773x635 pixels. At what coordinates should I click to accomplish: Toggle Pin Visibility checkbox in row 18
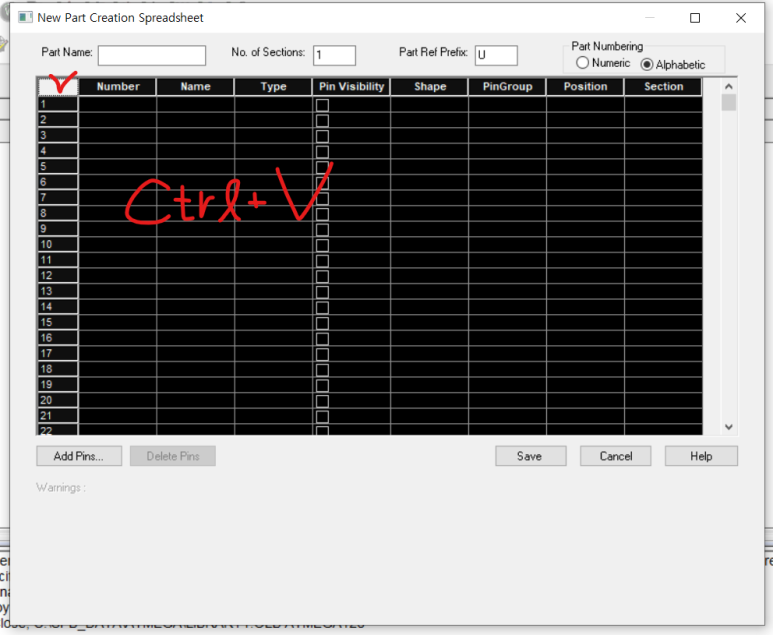322,370
